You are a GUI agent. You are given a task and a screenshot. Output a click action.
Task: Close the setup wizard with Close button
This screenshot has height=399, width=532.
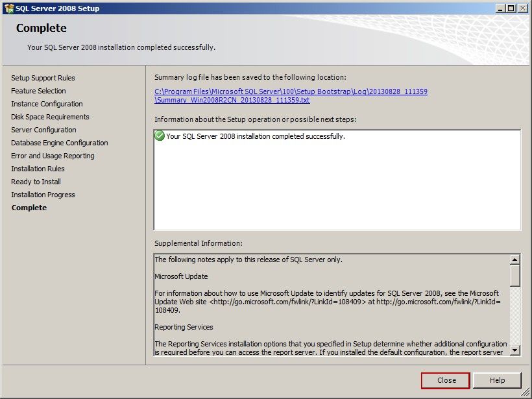click(446, 380)
